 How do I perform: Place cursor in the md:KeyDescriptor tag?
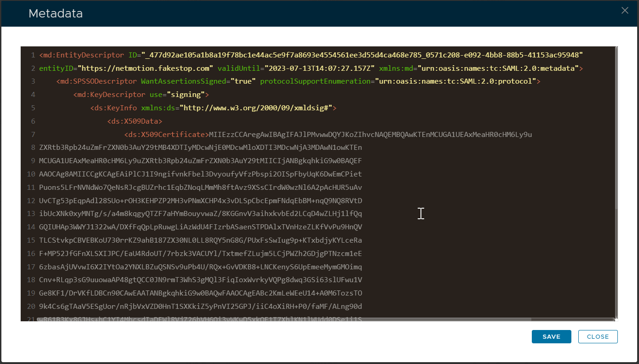point(111,95)
